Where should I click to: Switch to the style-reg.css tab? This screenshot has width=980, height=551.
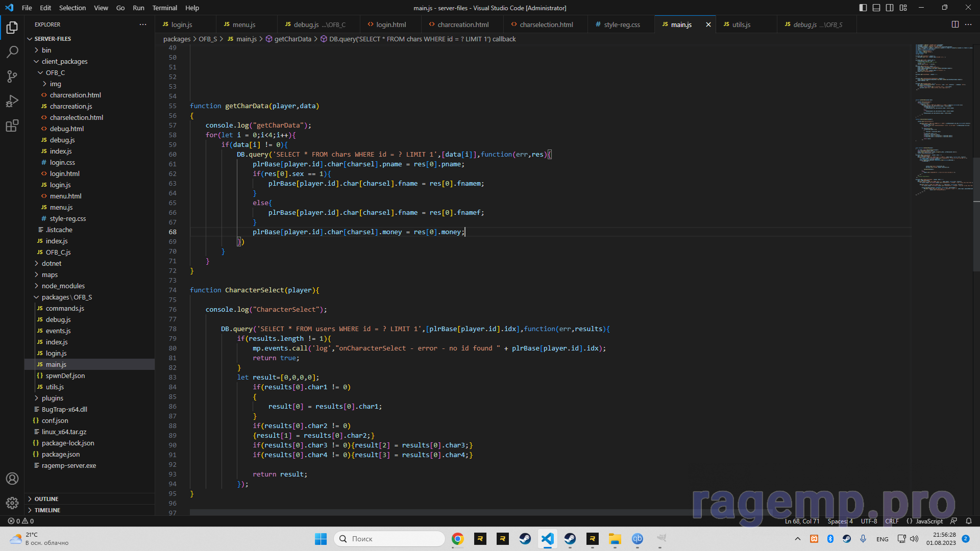[x=622, y=24]
